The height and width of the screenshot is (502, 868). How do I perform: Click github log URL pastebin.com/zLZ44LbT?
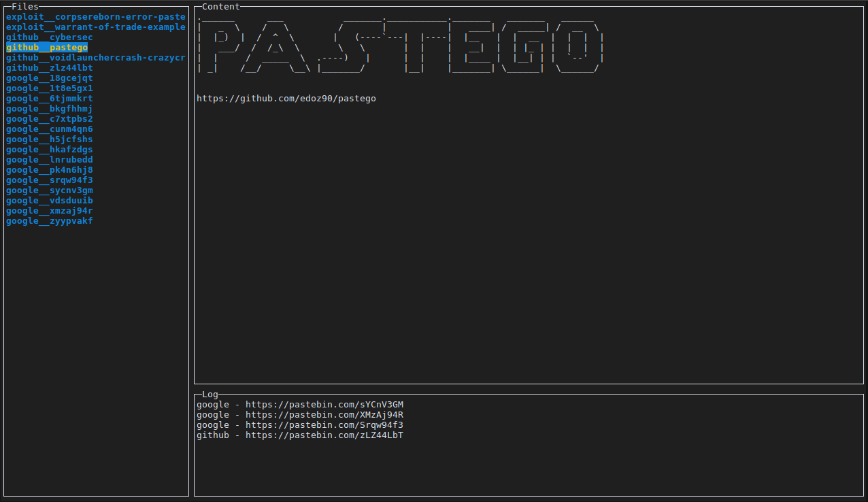click(324, 435)
